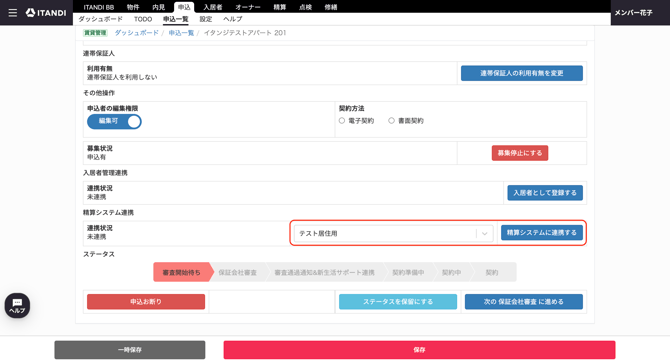Click 入居者として登録する button
The height and width of the screenshot is (362, 670).
point(545,193)
